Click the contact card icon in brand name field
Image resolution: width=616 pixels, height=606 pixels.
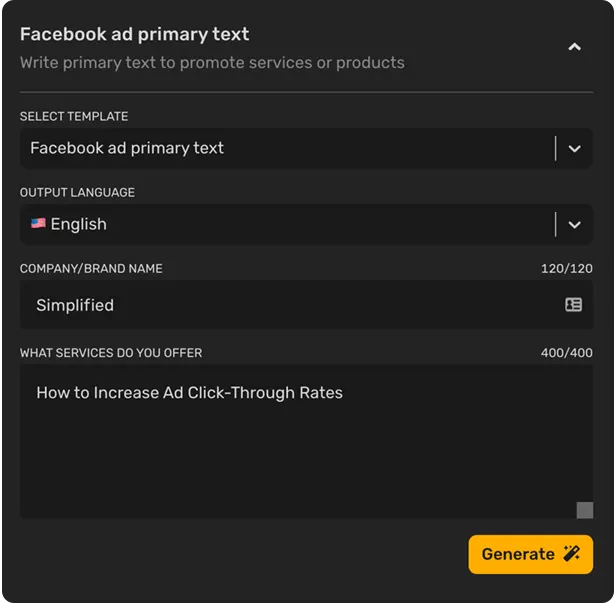pyautogui.click(x=574, y=305)
